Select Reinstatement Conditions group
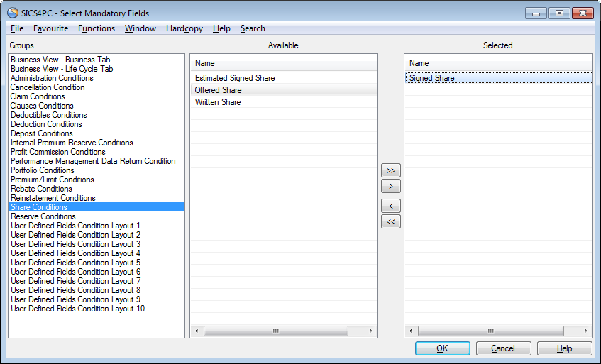The height and width of the screenshot is (364, 601). (x=53, y=198)
